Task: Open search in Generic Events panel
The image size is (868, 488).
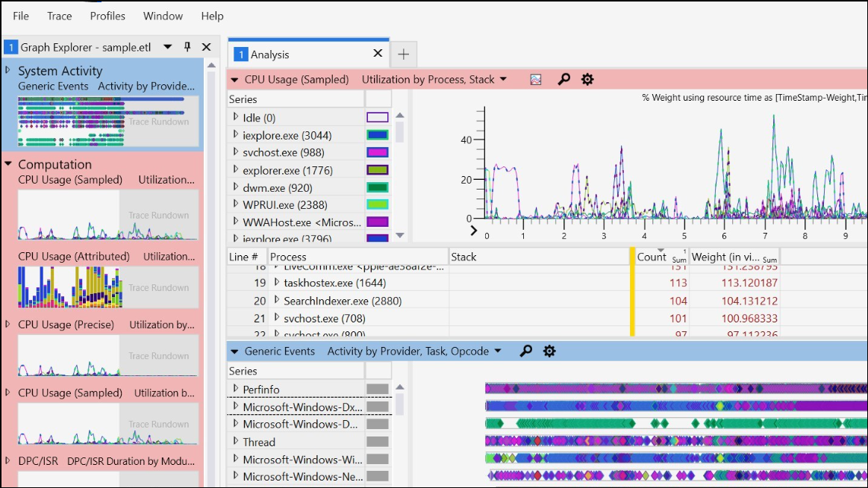Action: coord(526,351)
